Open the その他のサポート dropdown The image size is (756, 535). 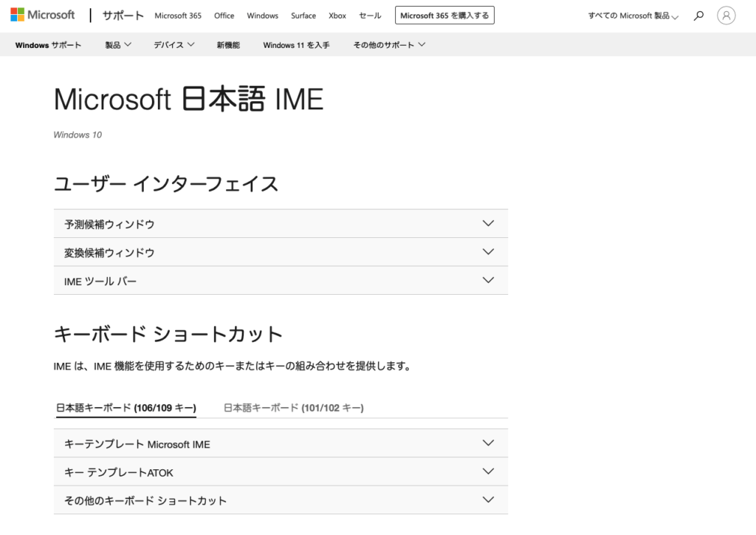pyautogui.click(x=390, y=45)
